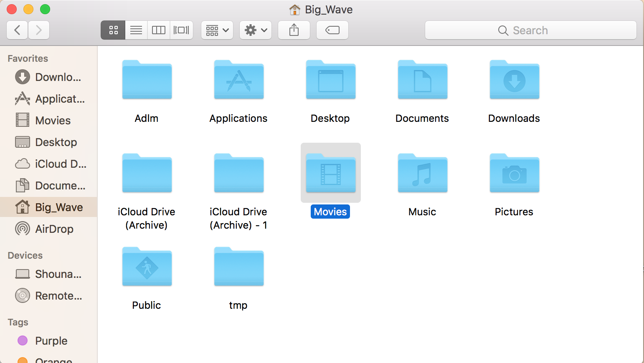
Task: Switch to column view
Action: (x=159, y=30)
